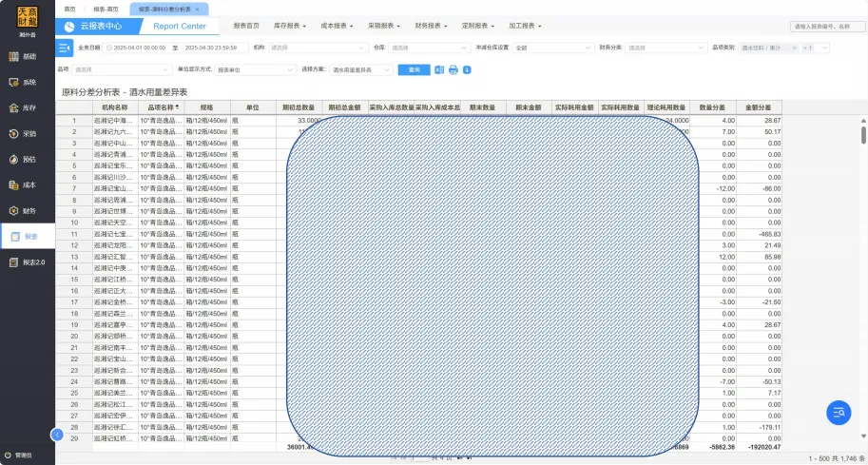Switch to the 报表-首页 tab

tap(106, 8)
